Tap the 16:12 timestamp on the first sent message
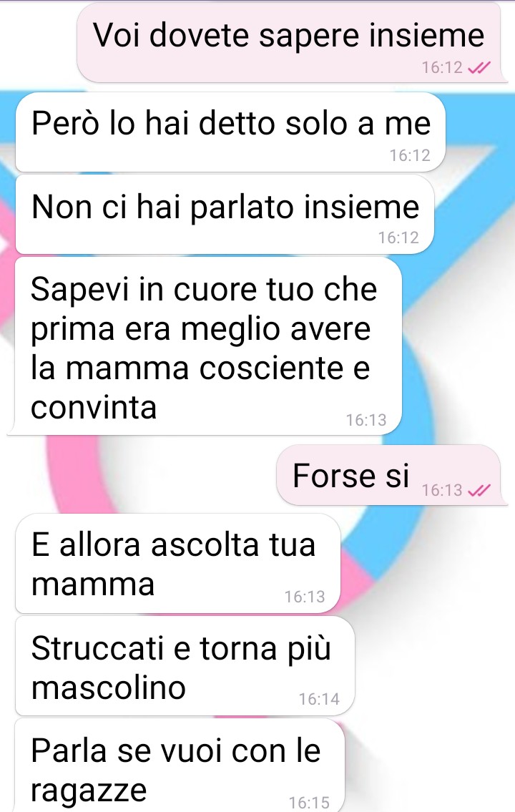The width and height of the screenshot is (515, 812). point(442,68)
